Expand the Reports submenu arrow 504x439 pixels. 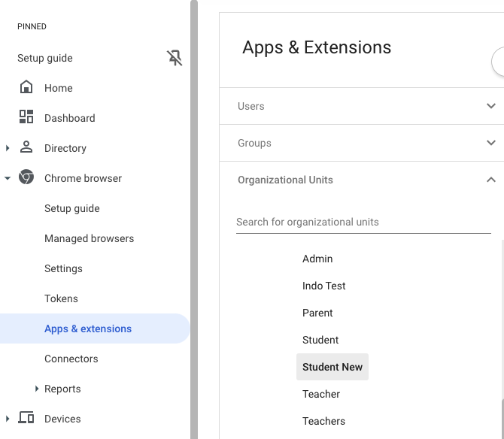[38, 389]
